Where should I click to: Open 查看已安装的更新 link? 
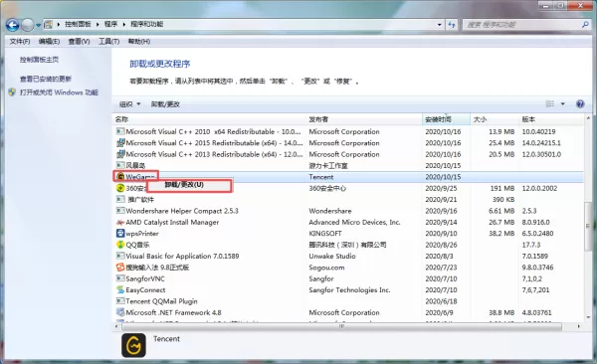click(x=46, y=79)
